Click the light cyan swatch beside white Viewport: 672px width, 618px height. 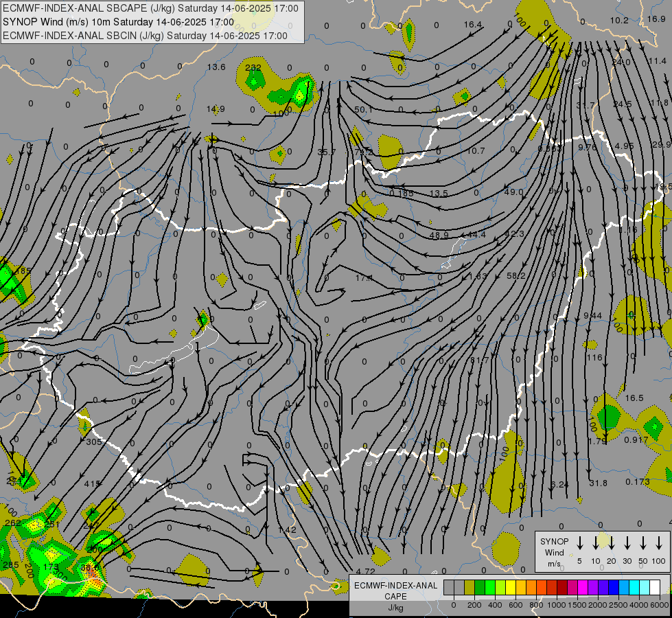click(x=644, y=588)
